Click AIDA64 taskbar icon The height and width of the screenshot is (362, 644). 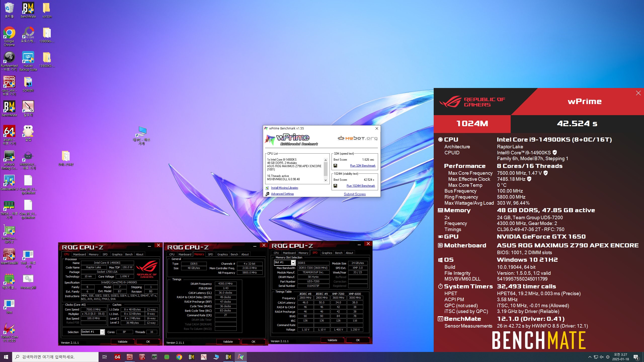(x=117, y=357)
